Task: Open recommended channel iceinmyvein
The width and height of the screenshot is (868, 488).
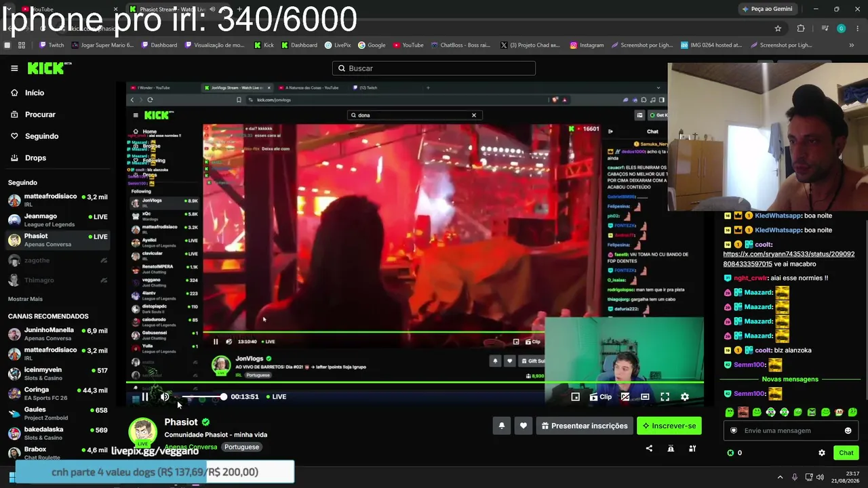Action: pyautogui.click(x=58, y=374)
